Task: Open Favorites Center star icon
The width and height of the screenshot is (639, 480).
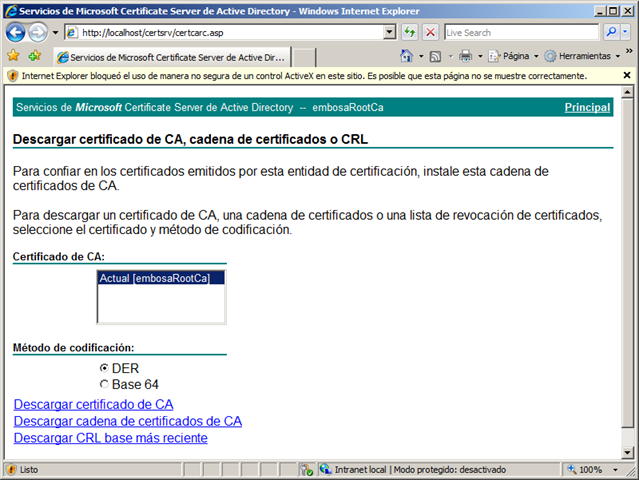Action: [13, 56]
